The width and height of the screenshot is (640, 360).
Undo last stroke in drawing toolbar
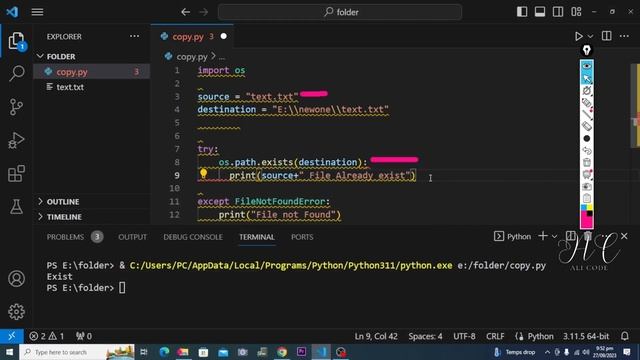pos(587,150)
